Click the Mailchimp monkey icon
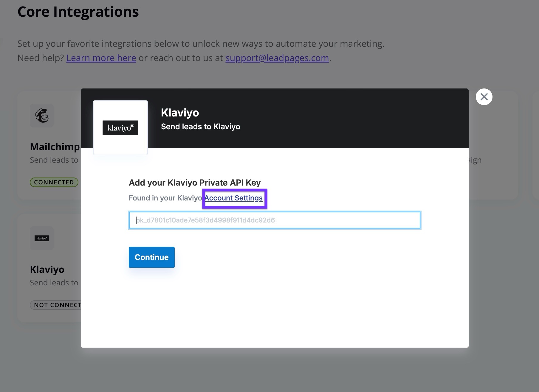This screenshot has width=539, height=392. (42, 116)
